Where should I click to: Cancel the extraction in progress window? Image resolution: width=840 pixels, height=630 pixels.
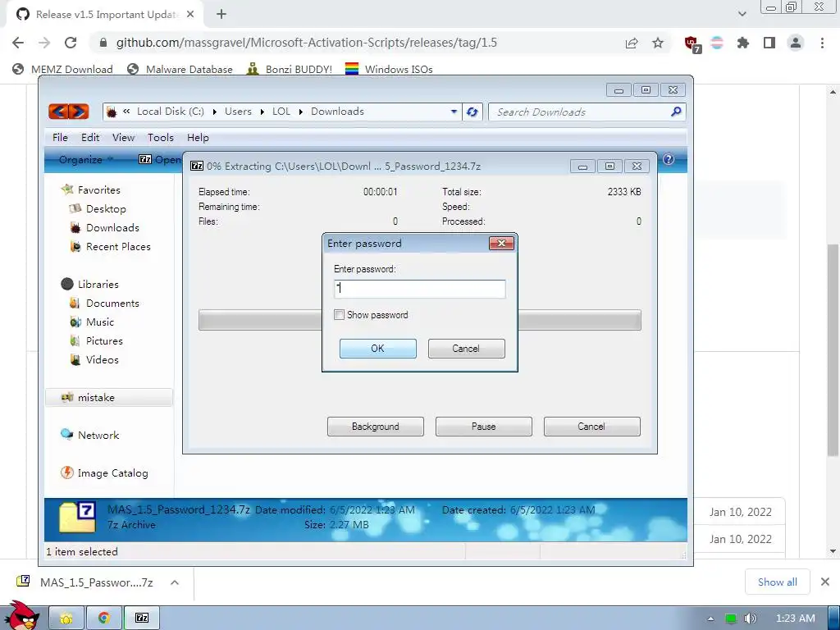tap(592, 427)
